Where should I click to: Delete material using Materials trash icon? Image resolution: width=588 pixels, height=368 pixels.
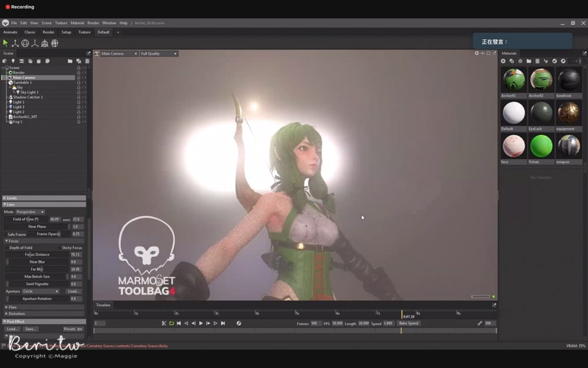[537, 61]
